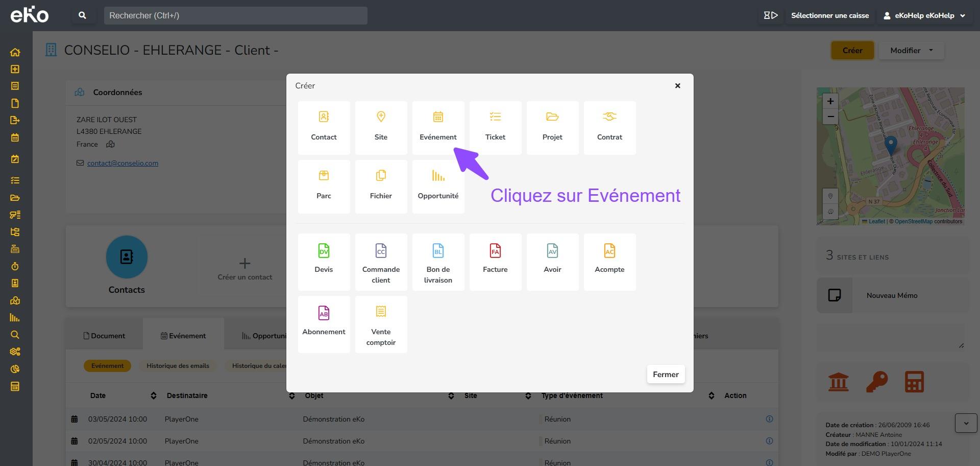Switch to the Document tab
This screenshot has height=466, width=980.
click(104, 336)
